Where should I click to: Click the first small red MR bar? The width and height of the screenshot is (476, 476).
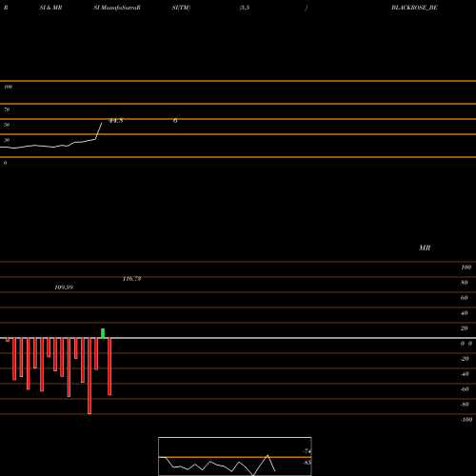pyautogui.click(x=8, y=340)
